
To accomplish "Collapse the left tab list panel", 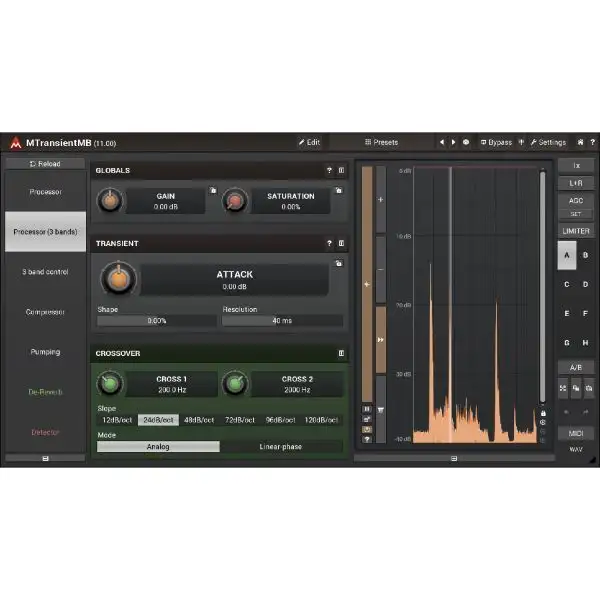I will 45,458.
